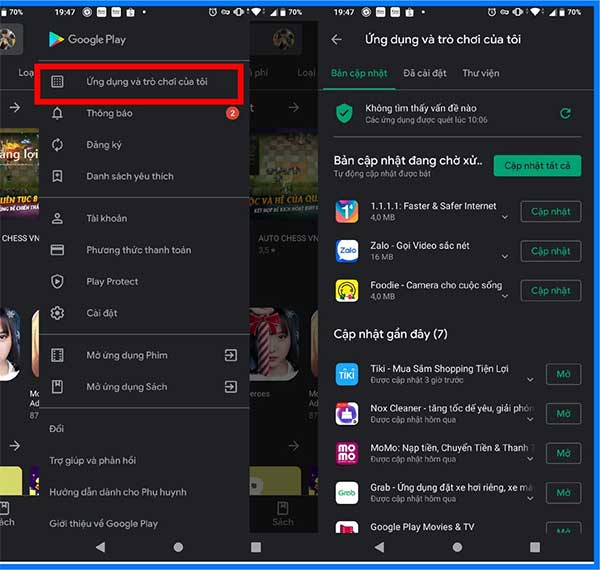Open Grab with its Mở button
The height and width of the screenshot is (570, 600).
[x=563, y=493]
